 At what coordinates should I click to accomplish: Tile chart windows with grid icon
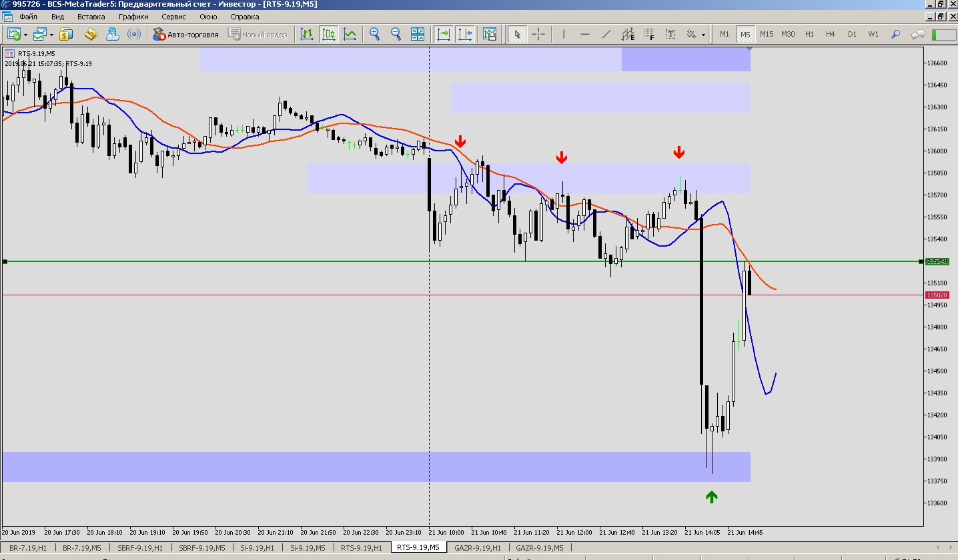click(x=418, y=34)
